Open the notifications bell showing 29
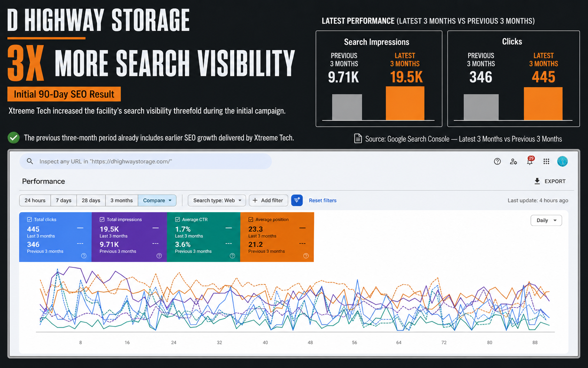Viewport: 588px width, 368px height. click(530, 161)
